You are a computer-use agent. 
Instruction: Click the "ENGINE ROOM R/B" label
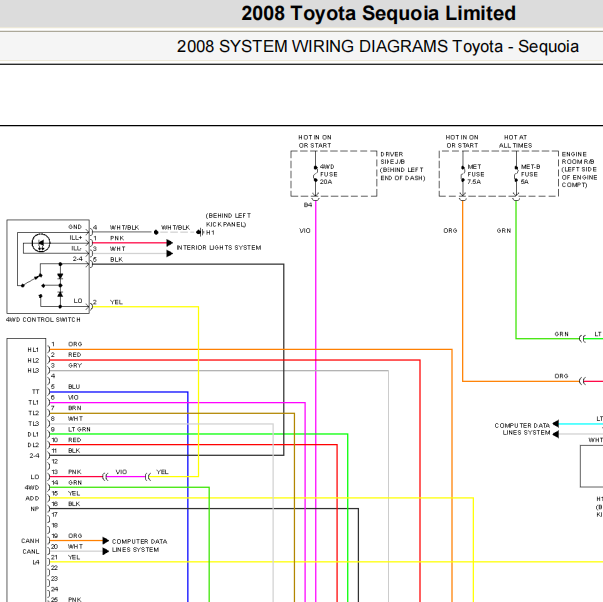point(578,158)
